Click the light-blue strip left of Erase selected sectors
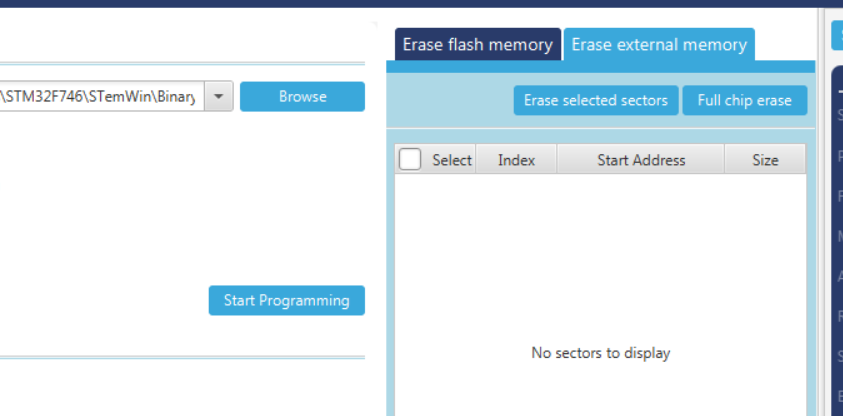Screen dimensions: 843x416 coord(450,100)
